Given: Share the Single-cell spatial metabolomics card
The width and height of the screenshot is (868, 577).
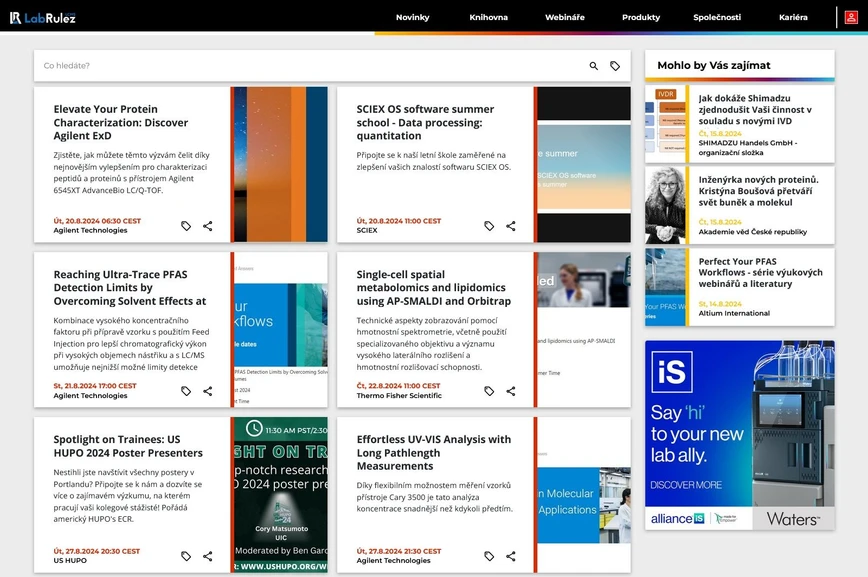Looking at the screenshot, I should tap(510, 391).
